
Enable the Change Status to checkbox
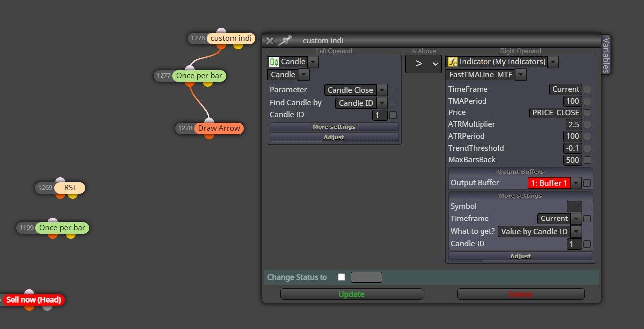[341, 277]
